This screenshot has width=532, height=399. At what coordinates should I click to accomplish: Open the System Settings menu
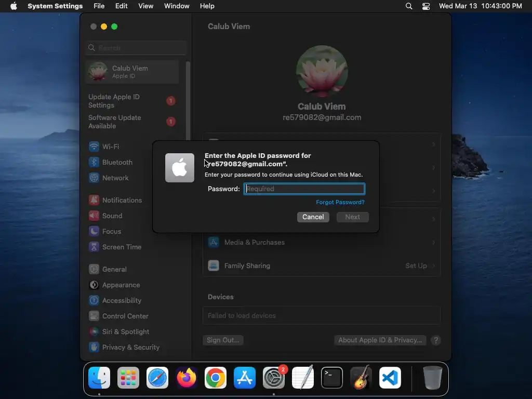(55, 6)
